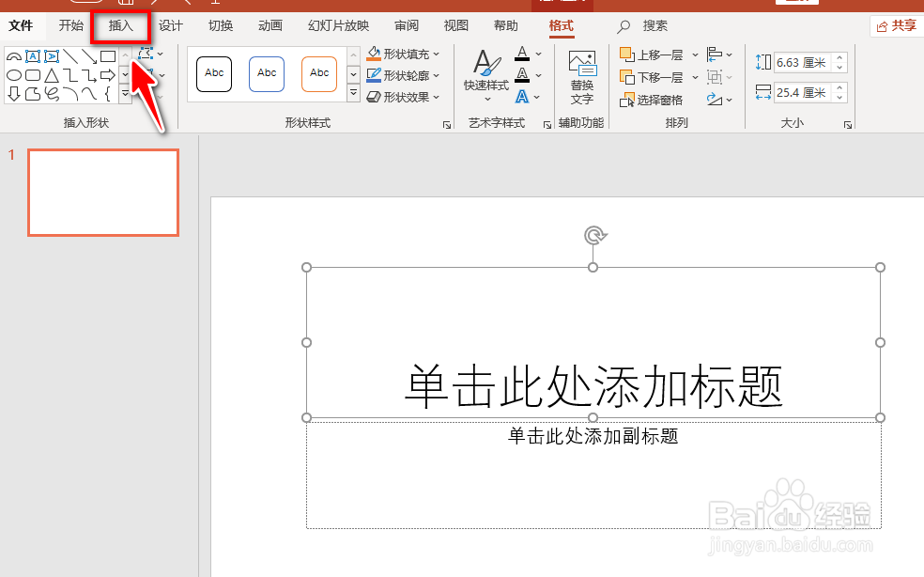The height and width of the screenshot is (577, 924).
Task: Open the 形状填充 dropdown arrow
Action: pos(438,54)
